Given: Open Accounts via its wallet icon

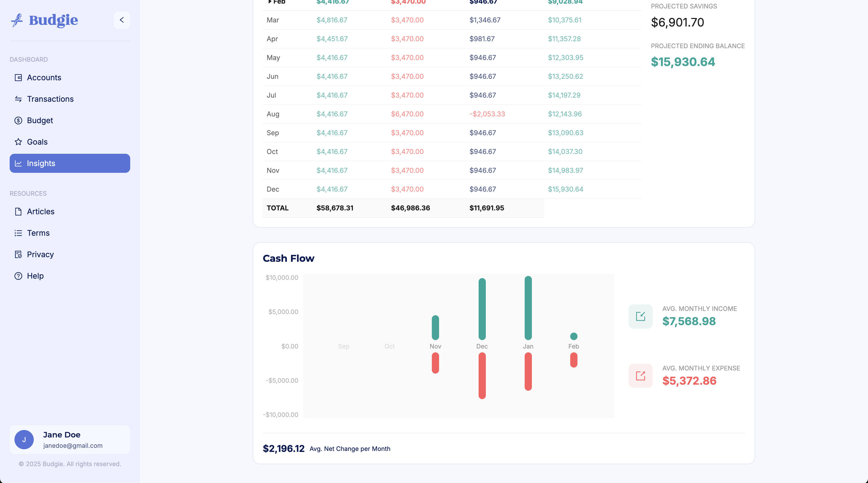Looking at the screenshot, I should coord(18,77).
